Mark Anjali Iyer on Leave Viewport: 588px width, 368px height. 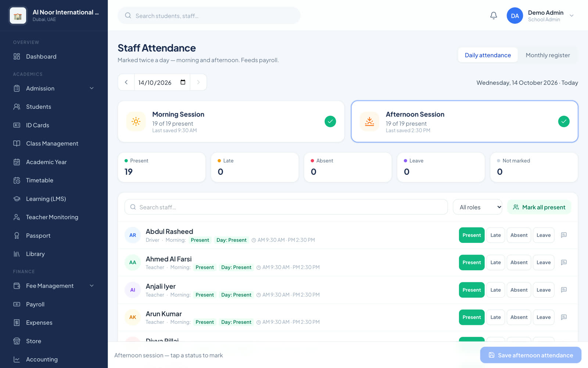pyautogui.click(x=544, y=290)
